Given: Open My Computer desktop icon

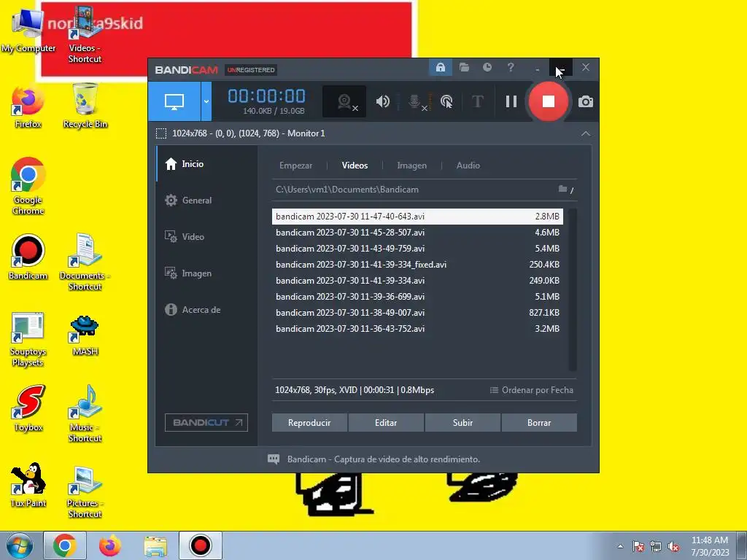Looking at the screenshot, I should tap(28, 29).
